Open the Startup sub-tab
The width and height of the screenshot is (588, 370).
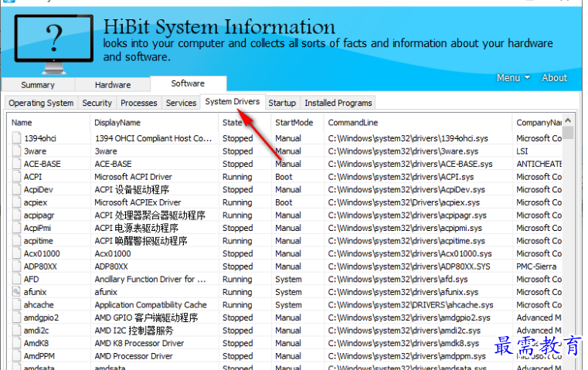pos(282,103)
